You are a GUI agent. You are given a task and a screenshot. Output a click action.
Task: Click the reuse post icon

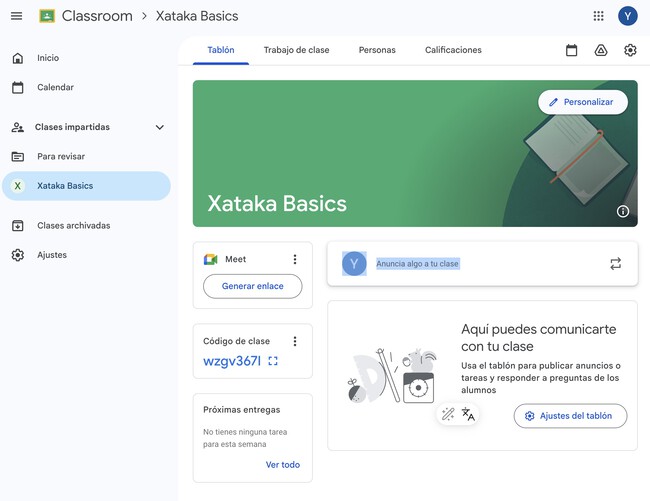[615, 264]
